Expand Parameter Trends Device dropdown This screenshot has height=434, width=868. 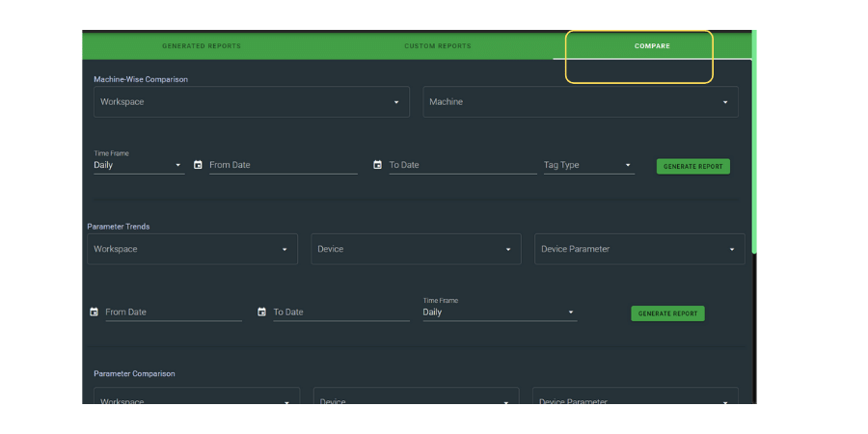coord(416,249)
